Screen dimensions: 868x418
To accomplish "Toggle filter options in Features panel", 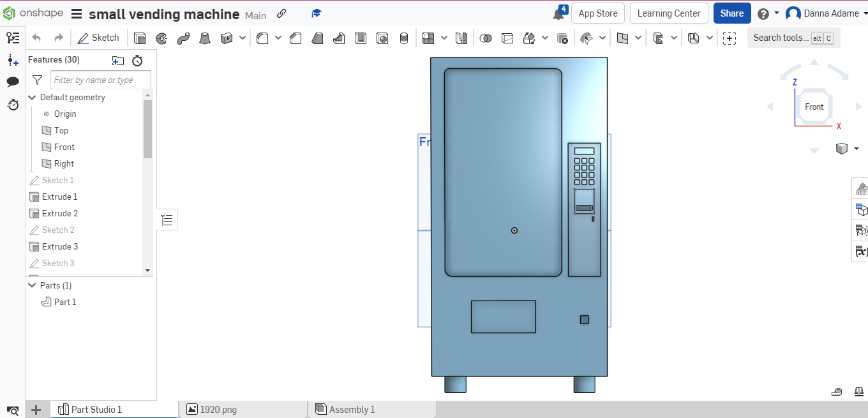I will click(x=37, y=80).
